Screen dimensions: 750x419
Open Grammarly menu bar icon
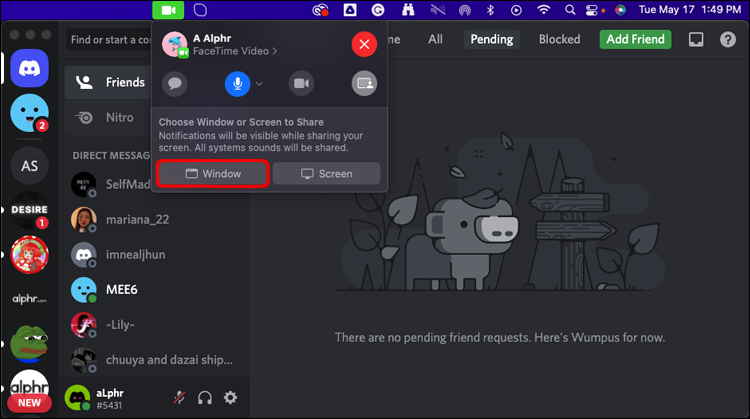coord(378,10)
